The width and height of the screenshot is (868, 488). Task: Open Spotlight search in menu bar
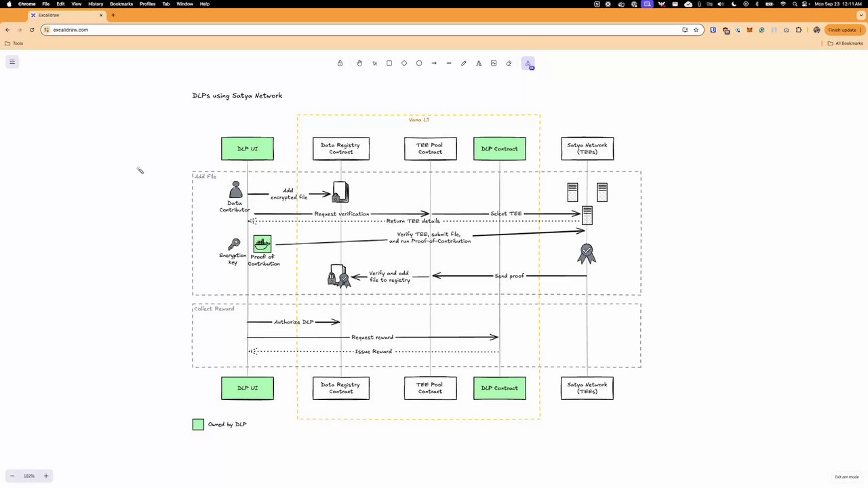click(x=795, y=4)
